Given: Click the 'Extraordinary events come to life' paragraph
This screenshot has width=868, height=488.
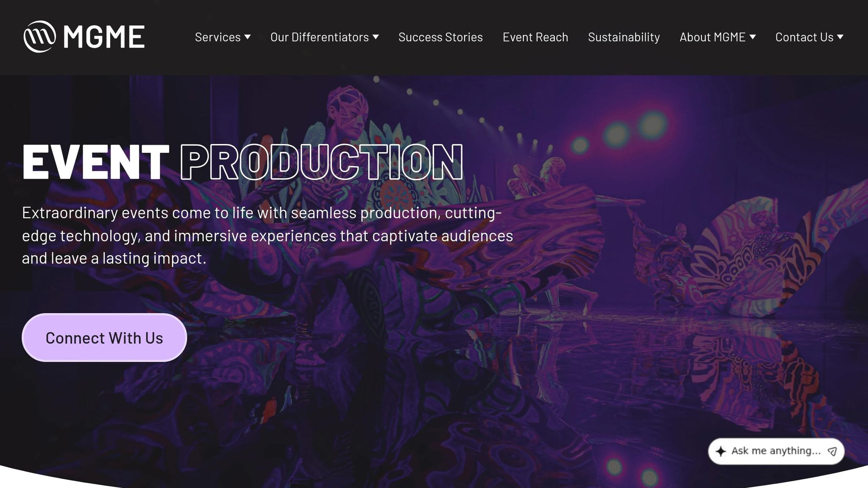Looking at the screenshot, I should [267, 236].
